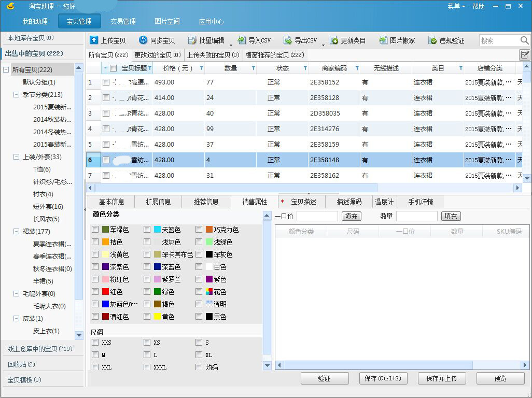532x398 pixels.
Task: Collapse the 皮装(1) tree node
Action: click(16, 318)
